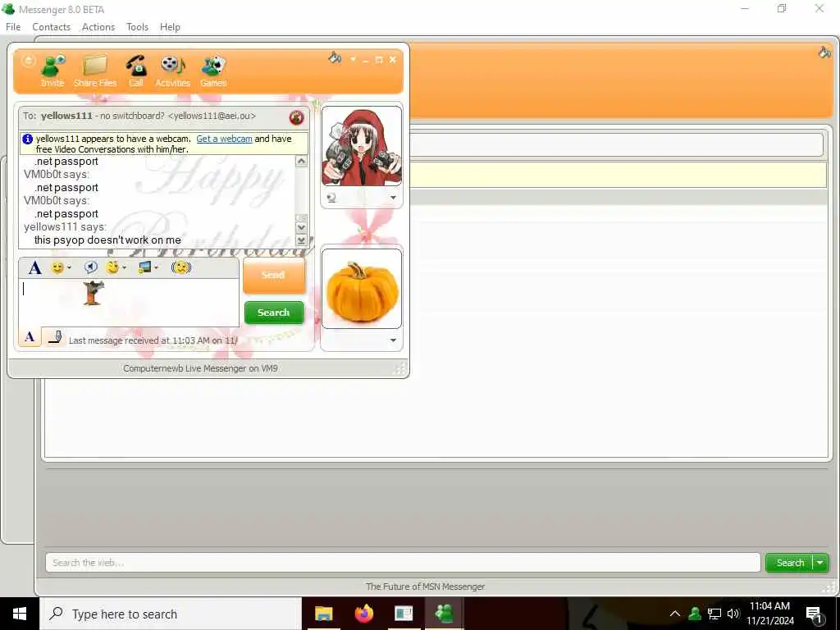Expand backgrounds dropdown arrow
Viewport: 840px width, 630px height.
click(157, 268)
